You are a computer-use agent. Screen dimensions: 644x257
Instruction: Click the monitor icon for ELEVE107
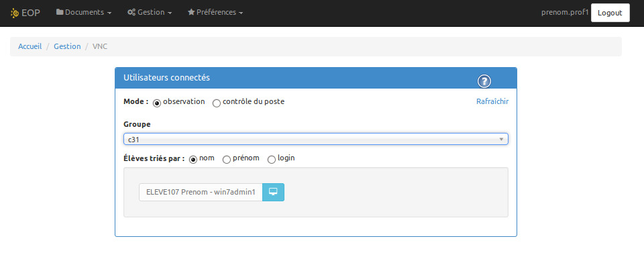273,192
